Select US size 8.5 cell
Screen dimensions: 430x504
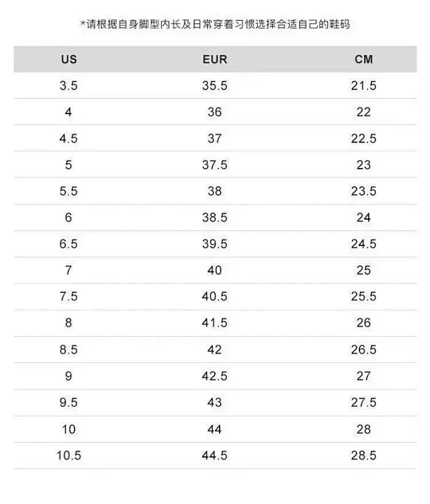pyautogui.click(x=69, y=349)
